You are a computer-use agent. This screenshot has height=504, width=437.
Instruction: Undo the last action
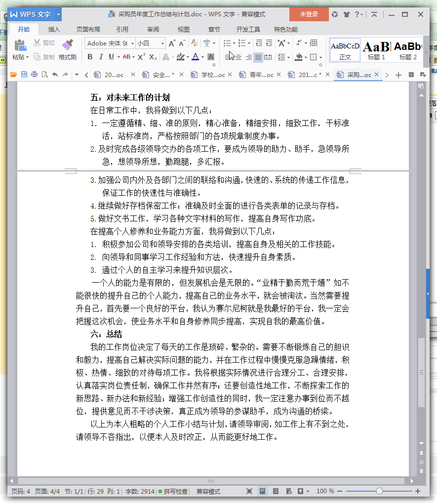click(55, 75)
